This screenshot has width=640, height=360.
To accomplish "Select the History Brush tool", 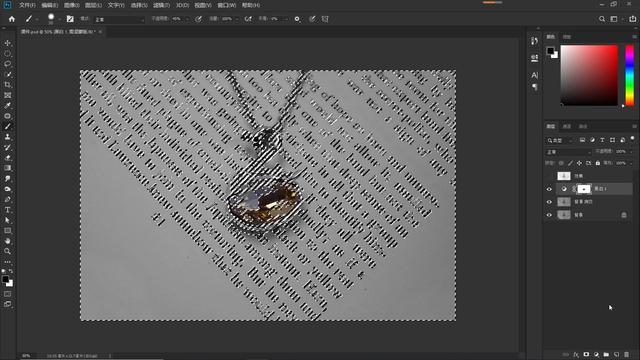I will [x=7, y=147].
